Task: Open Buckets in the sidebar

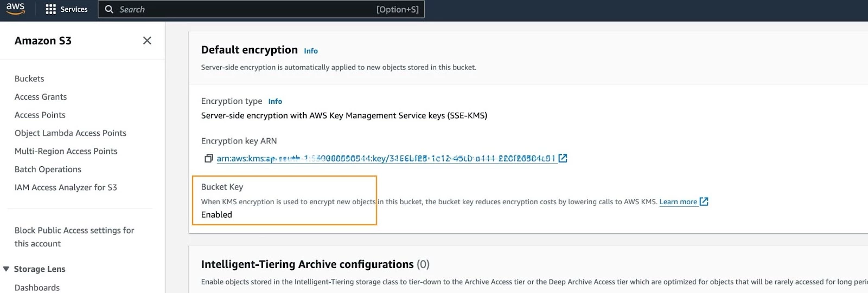Action: pos(29,79)
